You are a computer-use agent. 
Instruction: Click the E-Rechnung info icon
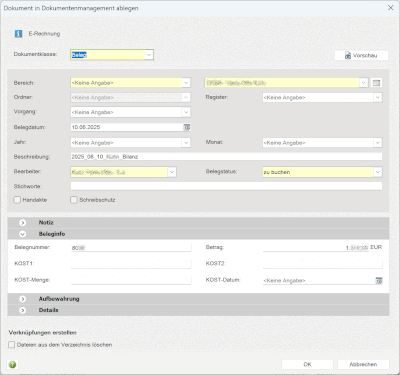(18, 34)
